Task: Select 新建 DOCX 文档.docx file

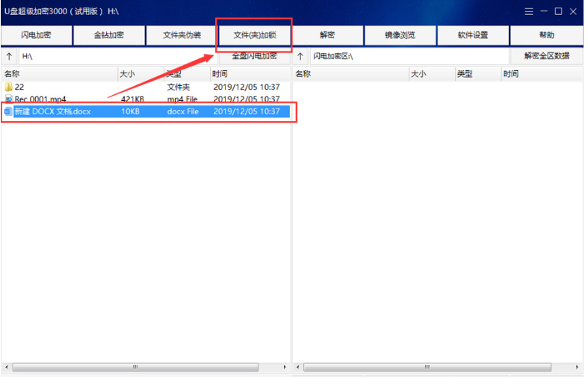Action: tap(52, 111)
